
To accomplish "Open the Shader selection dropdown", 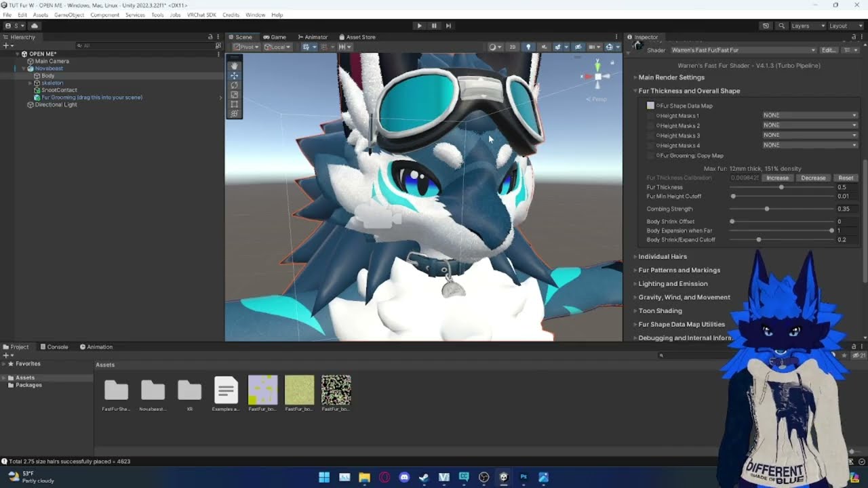I will [x=743, y=50].
